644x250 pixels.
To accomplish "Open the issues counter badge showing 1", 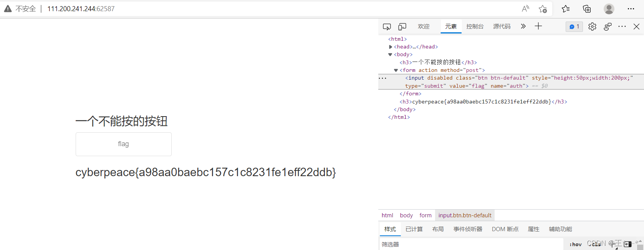I will coord(574,27).
